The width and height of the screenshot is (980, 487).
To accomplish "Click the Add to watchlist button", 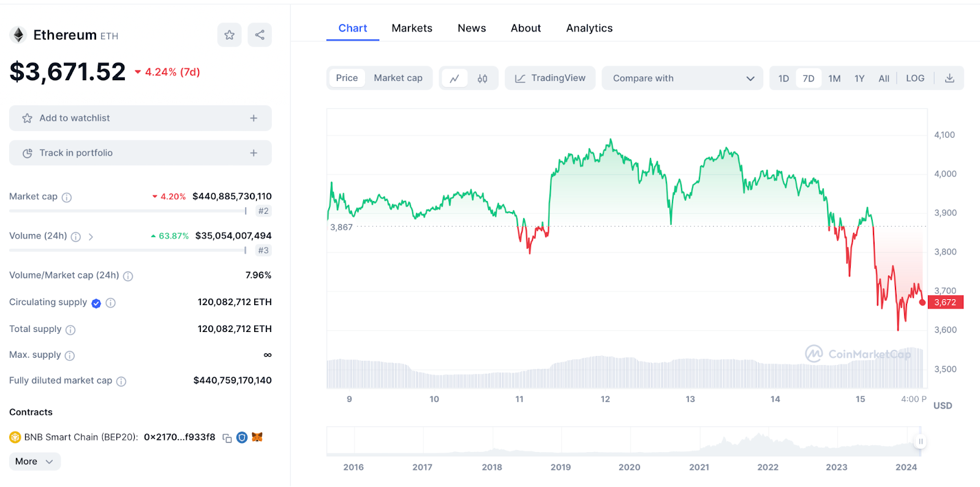I will click(140, 118).
